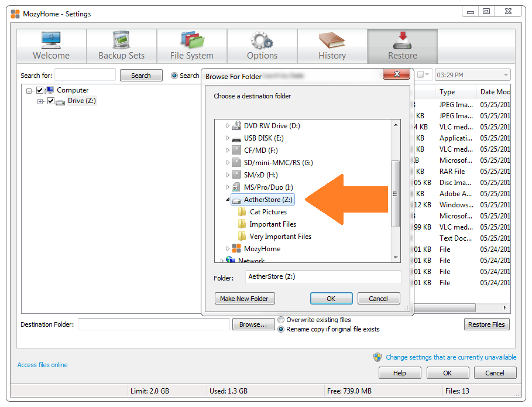Click the Restore Files button
Viewport: 532px width, 407px height.
tap(486, 324)
